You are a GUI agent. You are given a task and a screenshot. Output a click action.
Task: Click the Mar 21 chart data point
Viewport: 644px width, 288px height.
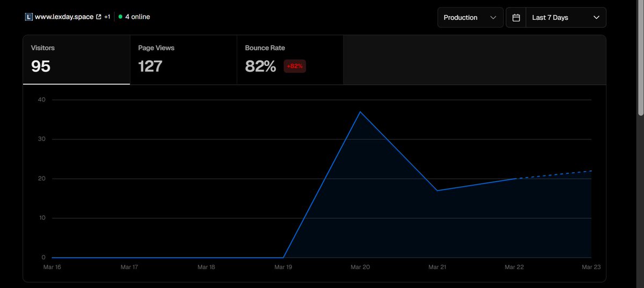pyautogui.click(x=437, y=190)
